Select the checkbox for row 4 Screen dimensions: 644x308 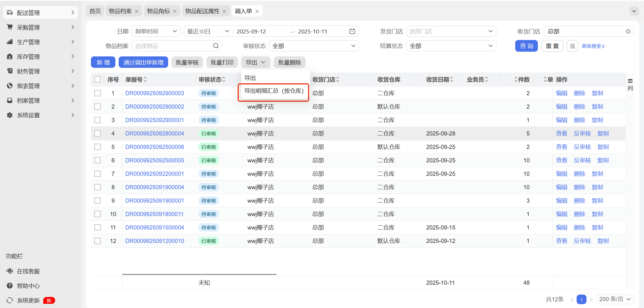coord(97,133)
